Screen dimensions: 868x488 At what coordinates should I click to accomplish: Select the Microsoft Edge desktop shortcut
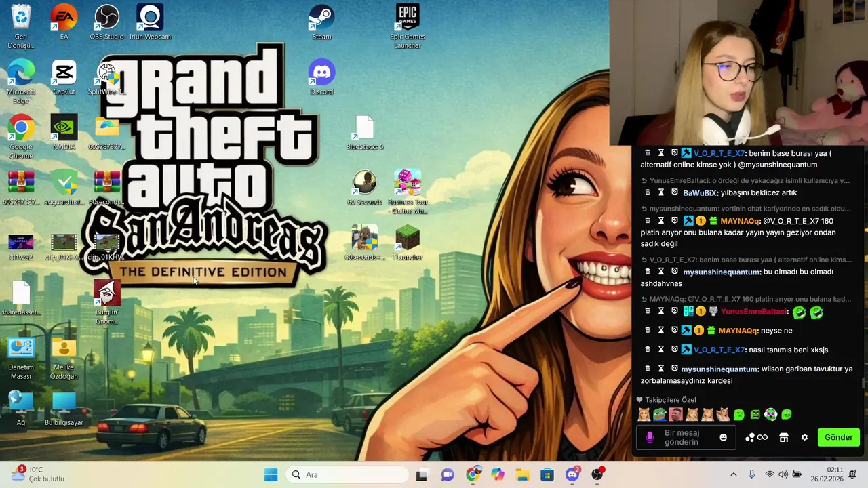point(21,81)
